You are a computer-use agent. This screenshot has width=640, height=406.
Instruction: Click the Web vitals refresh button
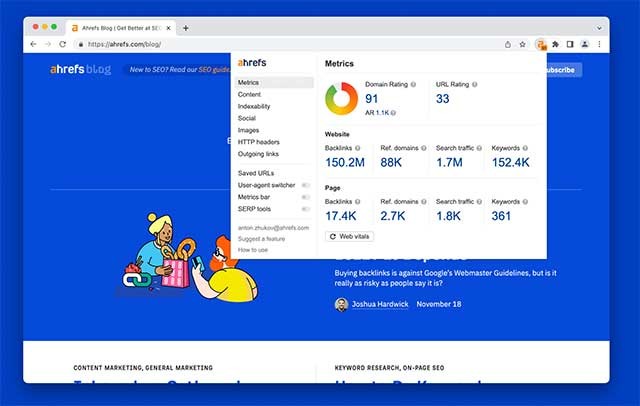point(349,237)
